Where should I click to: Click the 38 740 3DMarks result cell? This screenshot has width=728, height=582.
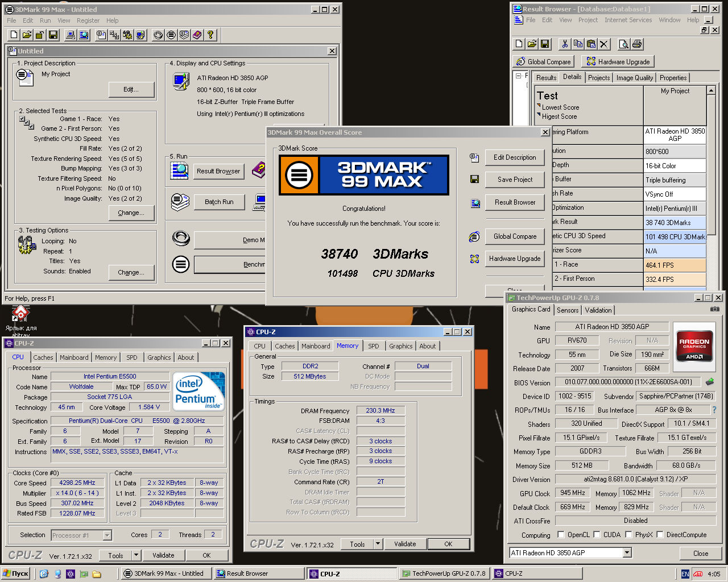coord(675,222)
